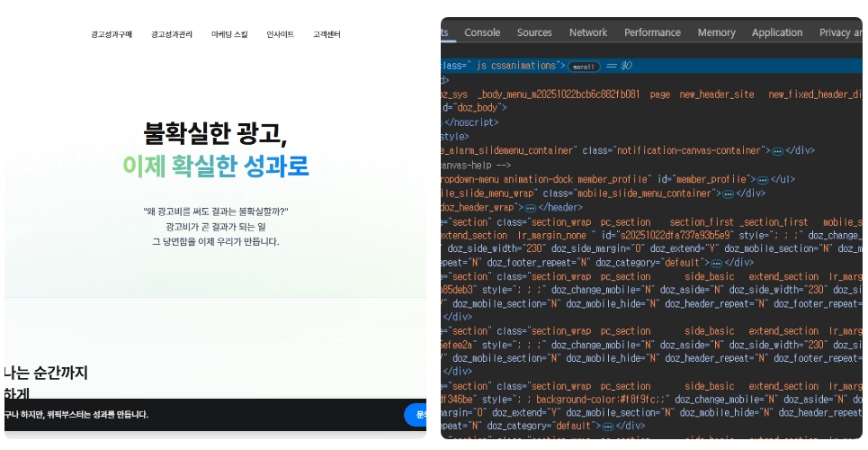
Task: Open the 광고성과관리 navigation menu
Action: click(172, 34)
